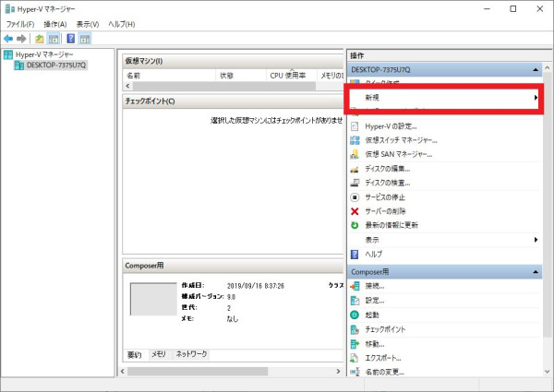554x392 pixels.
Task: Collapse the Composer用 actions section
Action: pos(536,272)
